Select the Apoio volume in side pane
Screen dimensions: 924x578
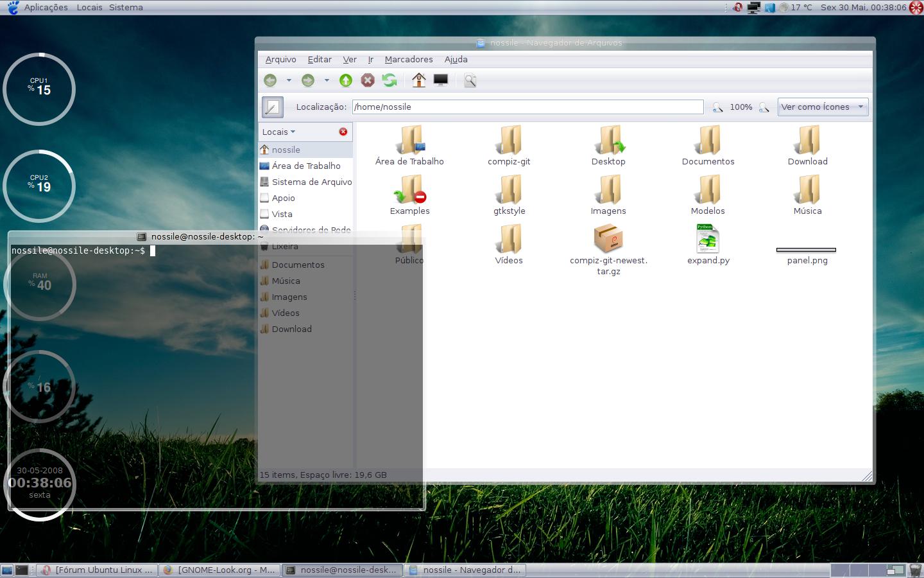coord(305,198)
